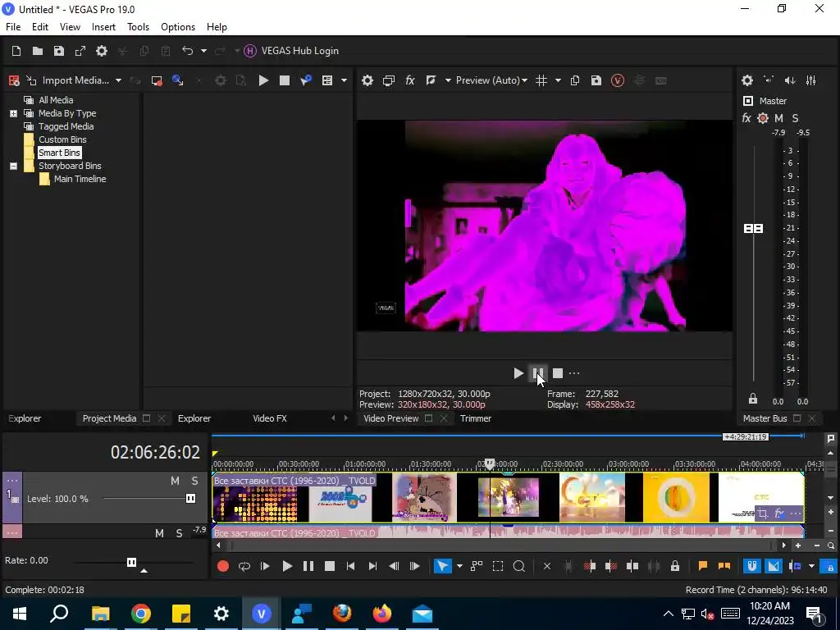Toggle preview on external monitor icon

(388, 80)
